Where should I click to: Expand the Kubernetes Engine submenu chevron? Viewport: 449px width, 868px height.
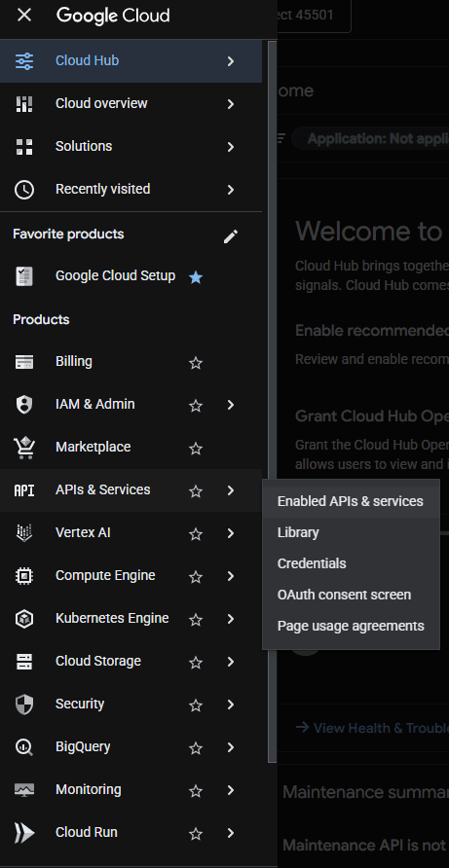[x=231, y=620]
